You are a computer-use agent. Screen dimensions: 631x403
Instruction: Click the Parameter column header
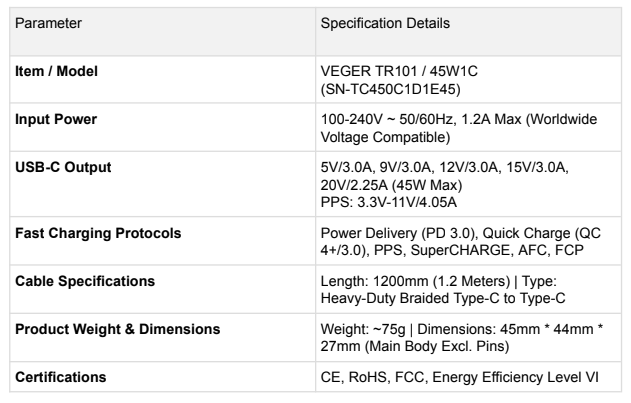tap(48, 23)
